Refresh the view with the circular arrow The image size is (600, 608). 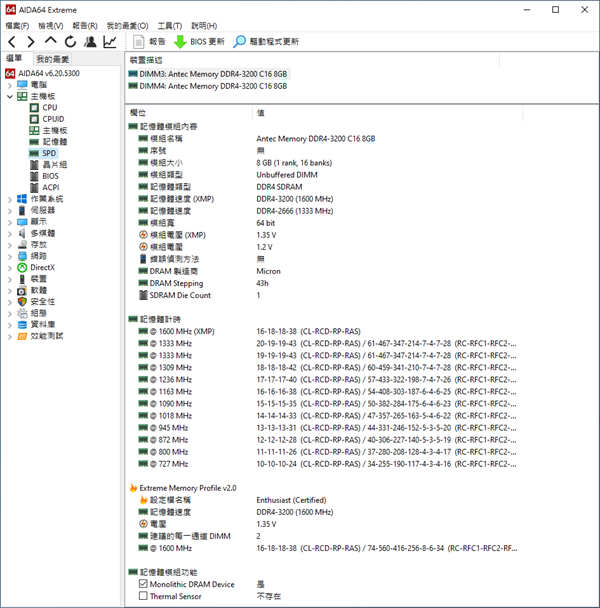[x=70, y=41]
